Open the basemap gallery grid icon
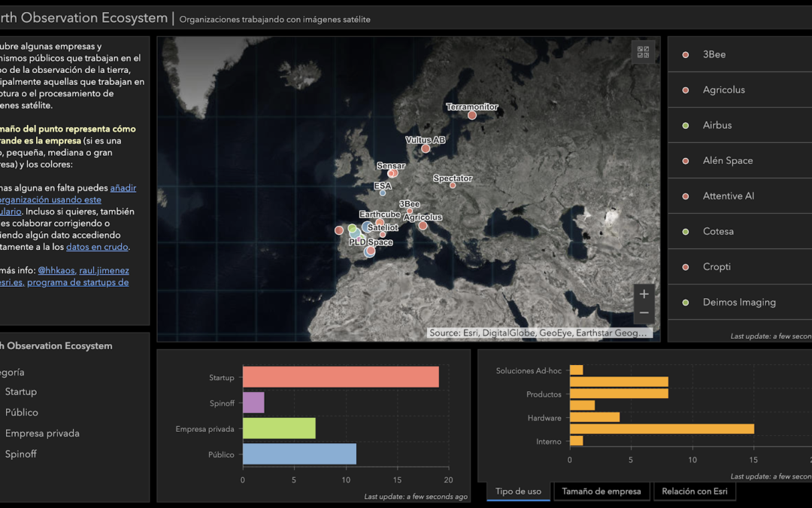 tap(643, 52)
